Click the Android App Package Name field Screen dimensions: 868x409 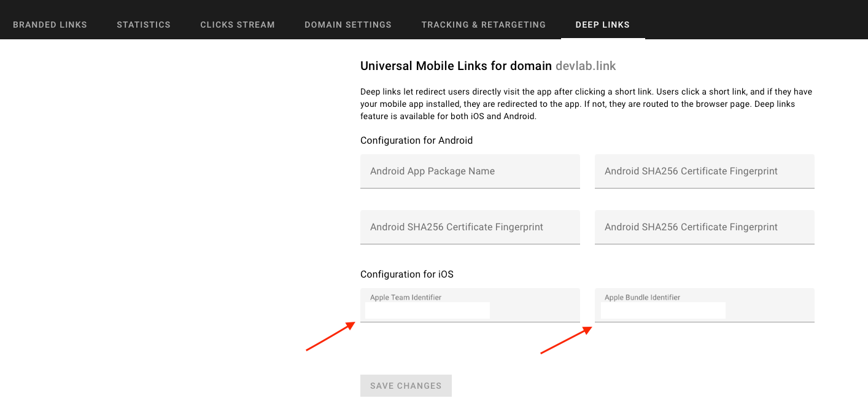[x=470, y=171]
